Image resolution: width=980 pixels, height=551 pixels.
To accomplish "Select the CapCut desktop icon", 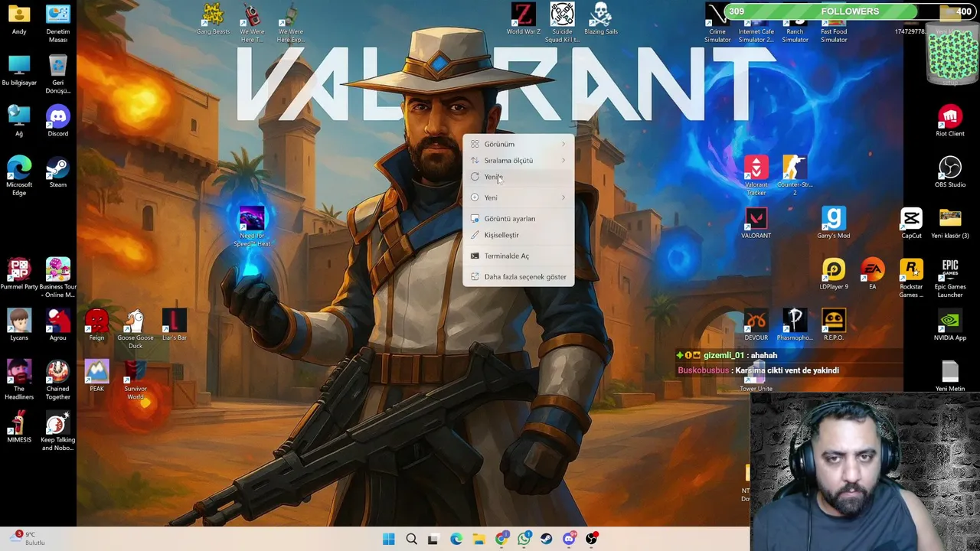I will (x=911, y=223).
